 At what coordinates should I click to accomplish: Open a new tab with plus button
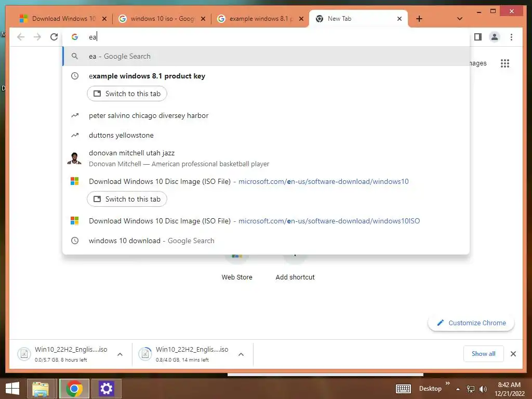[419, 19]
